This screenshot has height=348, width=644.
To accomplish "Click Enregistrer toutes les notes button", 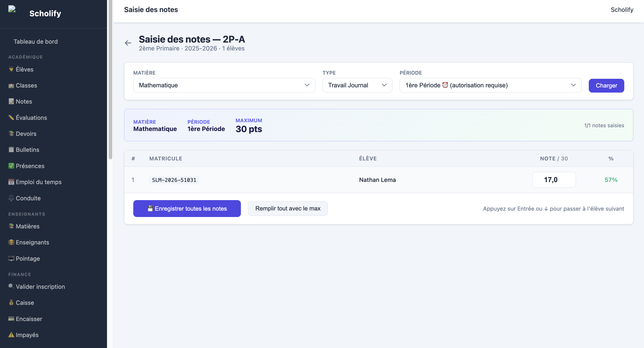I will tap(187, 208).
